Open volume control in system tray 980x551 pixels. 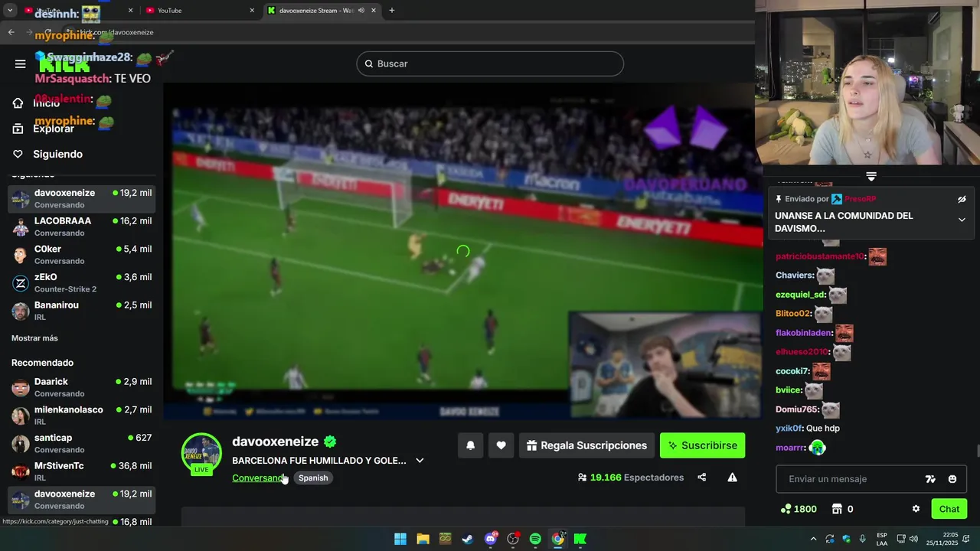(x=913, y=539)
